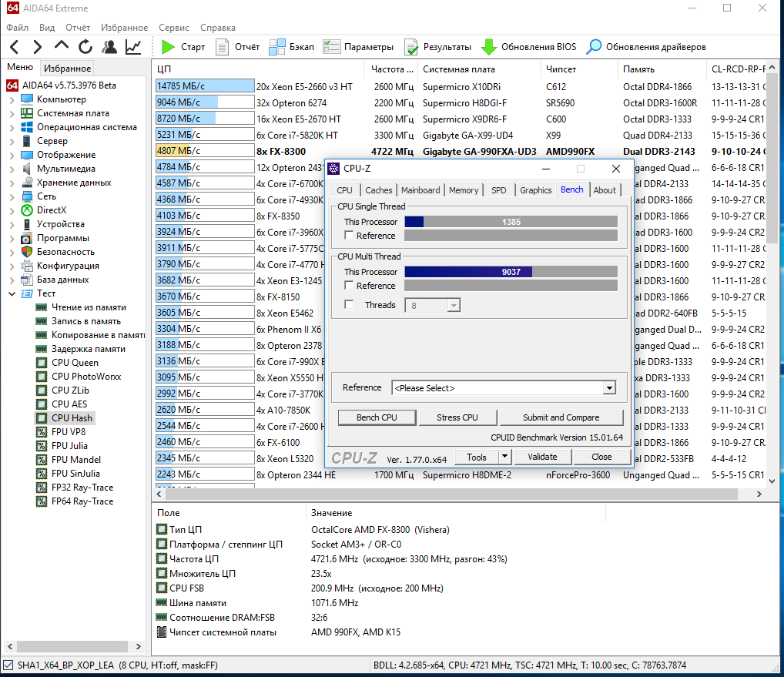Enable Reference checkbox under Single Thread

[350, 236]
